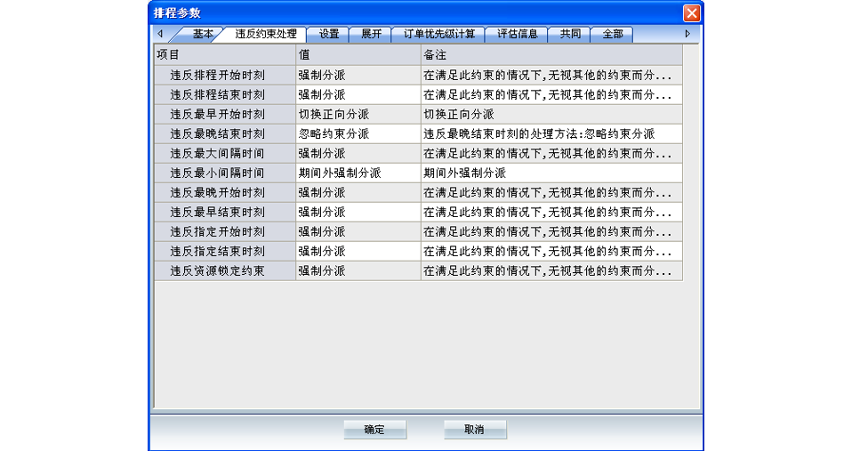868x451 pixels.
Task: Open the 设置 tab
Action: [329, 34]
